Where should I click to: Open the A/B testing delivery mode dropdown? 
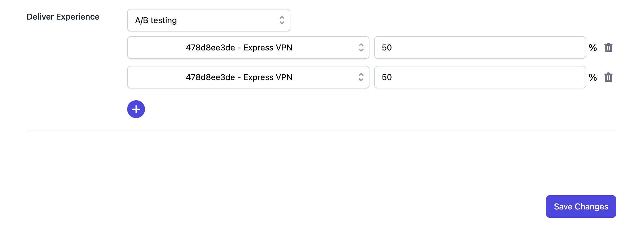(208, 20)
